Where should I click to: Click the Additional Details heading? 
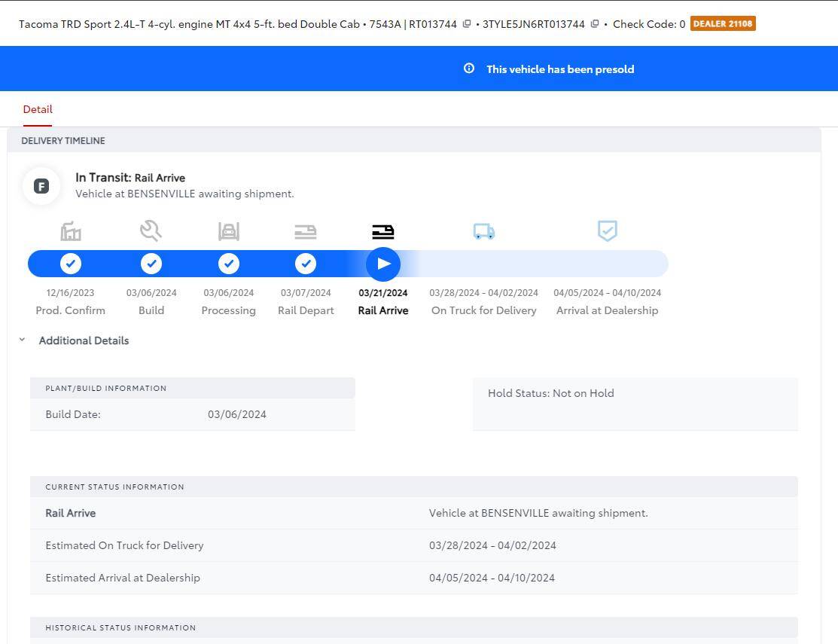(84, 340)
